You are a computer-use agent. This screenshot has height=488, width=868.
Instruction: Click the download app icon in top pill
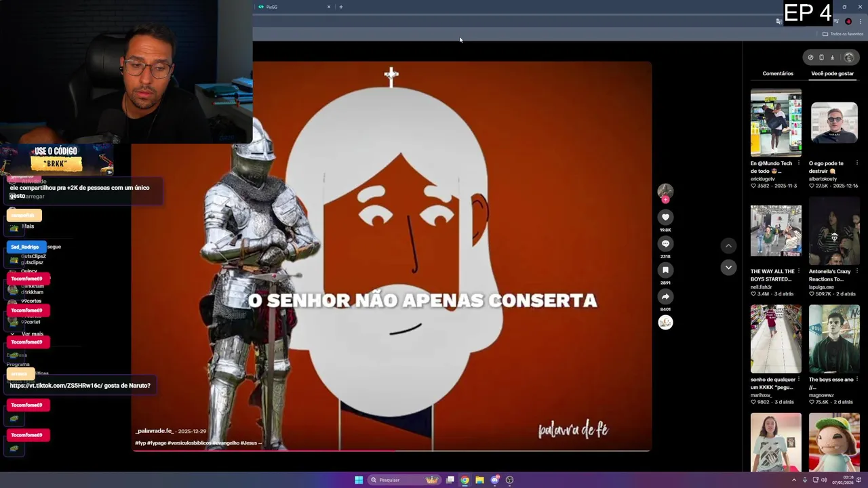pos(832,58)
